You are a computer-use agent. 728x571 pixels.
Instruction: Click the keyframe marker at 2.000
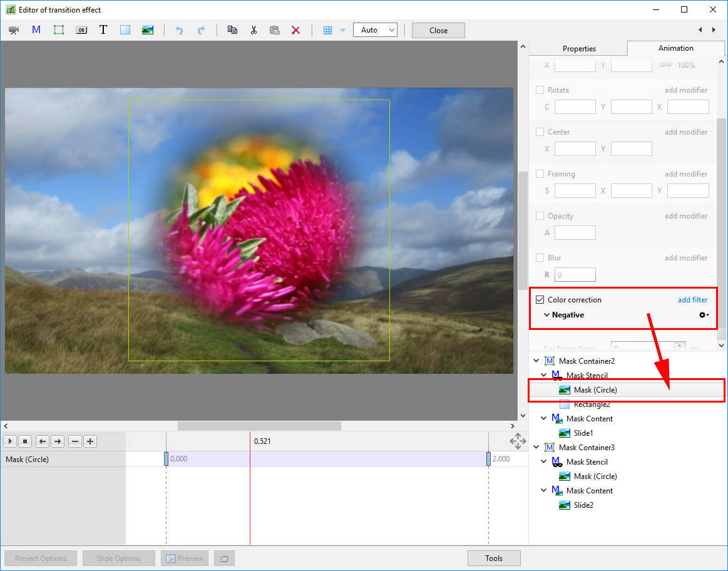488,459
